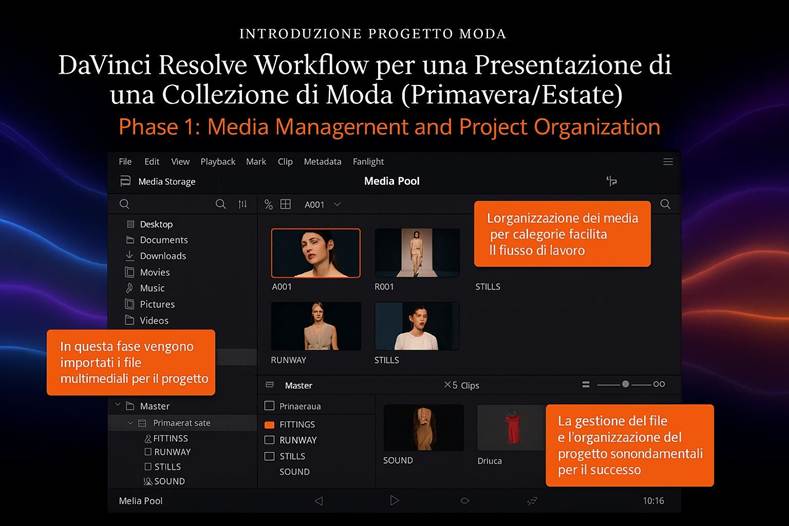Open the Fairlight menu
The image size is (789, 526).
coord(367,162)
